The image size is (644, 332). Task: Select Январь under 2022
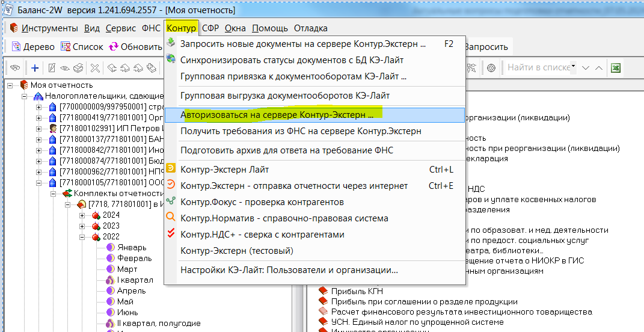pos(132,247)
